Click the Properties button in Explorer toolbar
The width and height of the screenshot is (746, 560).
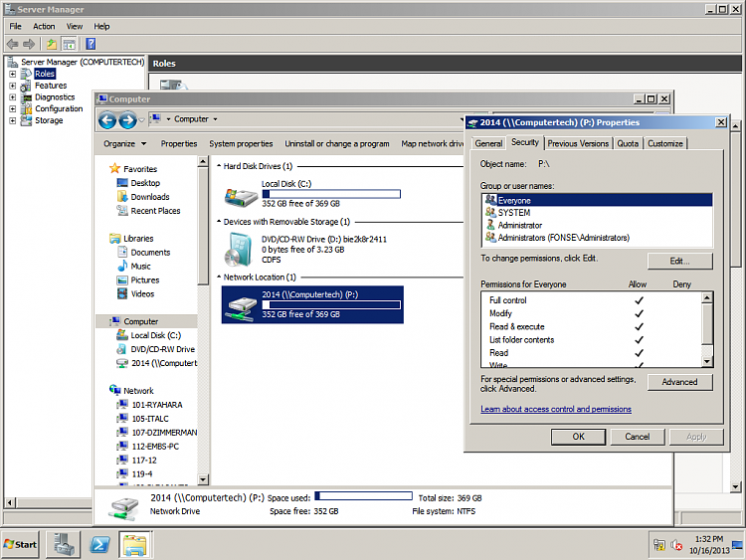coord(179,143)
